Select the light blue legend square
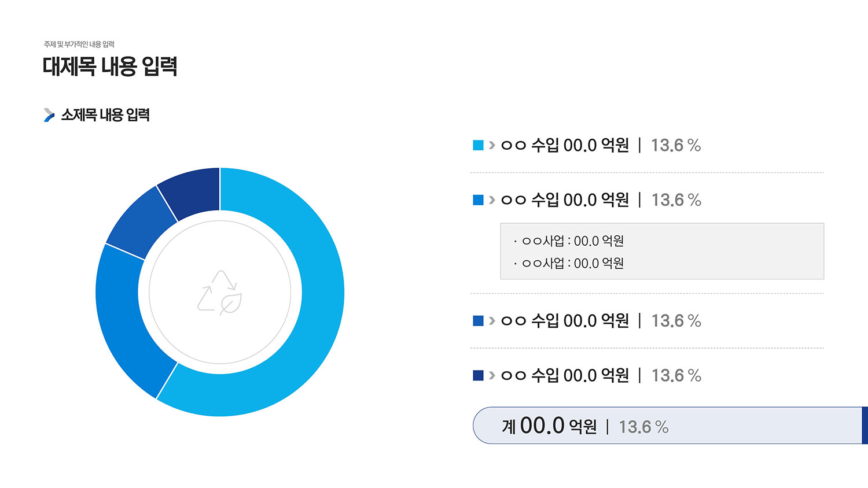This screenshot has width=868, height=488. pos(478,145)
